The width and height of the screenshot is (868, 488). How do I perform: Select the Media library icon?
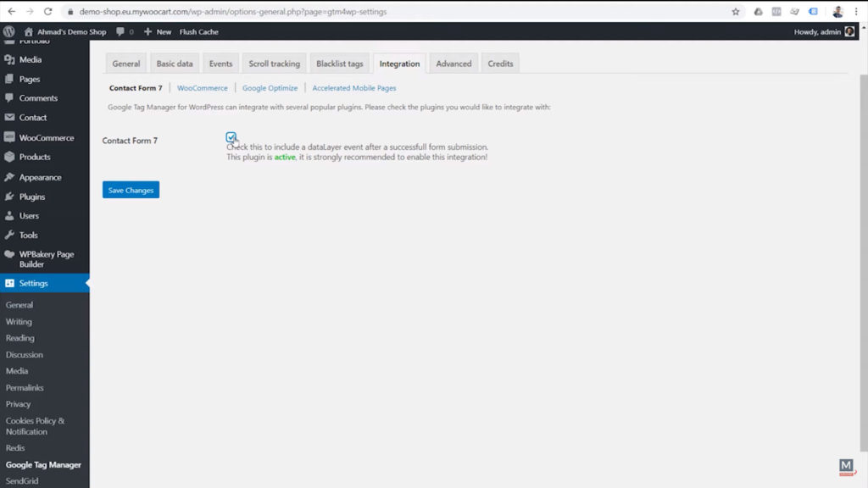pyautogui.click(x=12, y=59)
